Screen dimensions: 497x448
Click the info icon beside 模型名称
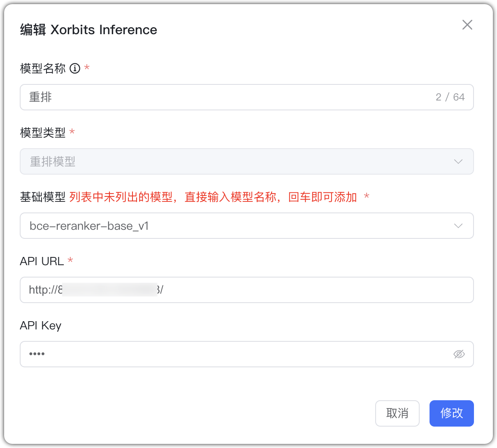(x=75, y=68)
